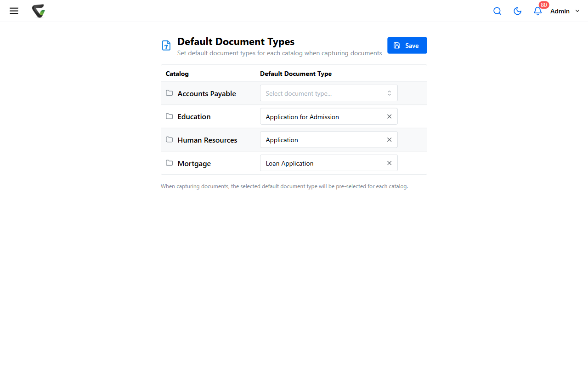Click the green and black app logo

[39, 11]
